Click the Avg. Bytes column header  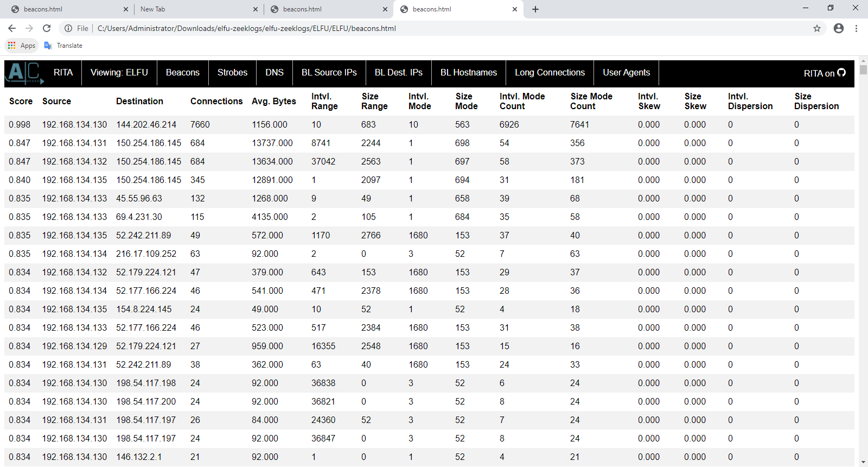coord(274,102)
